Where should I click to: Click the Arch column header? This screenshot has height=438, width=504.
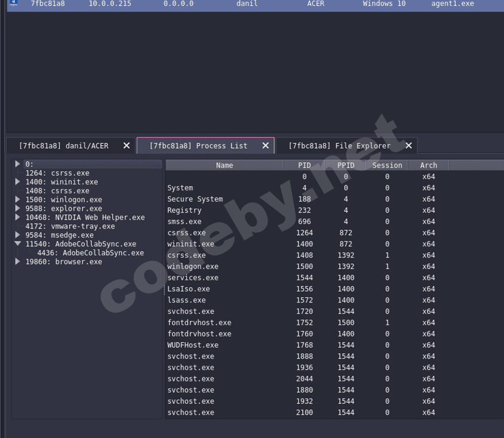(x=428, y=165)
